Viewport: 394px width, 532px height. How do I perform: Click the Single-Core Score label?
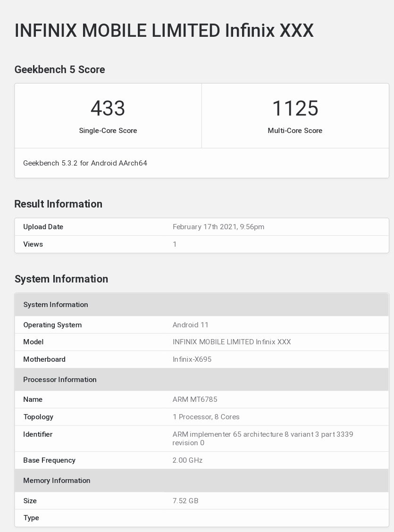click(108, 131)
